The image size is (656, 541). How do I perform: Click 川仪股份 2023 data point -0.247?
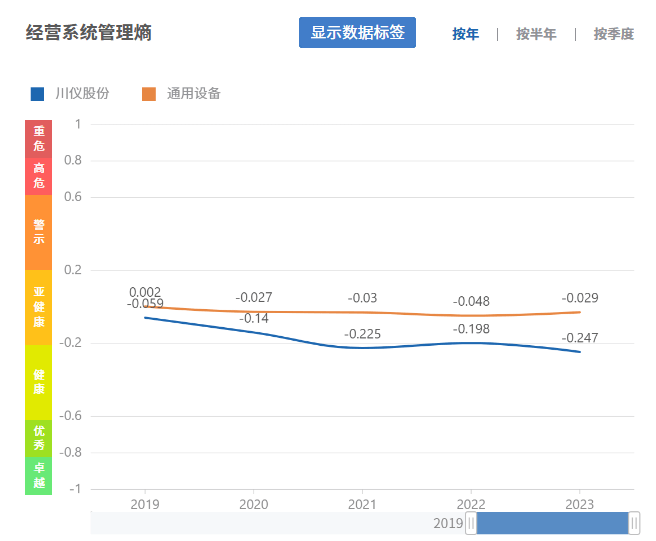pos(580,352)
